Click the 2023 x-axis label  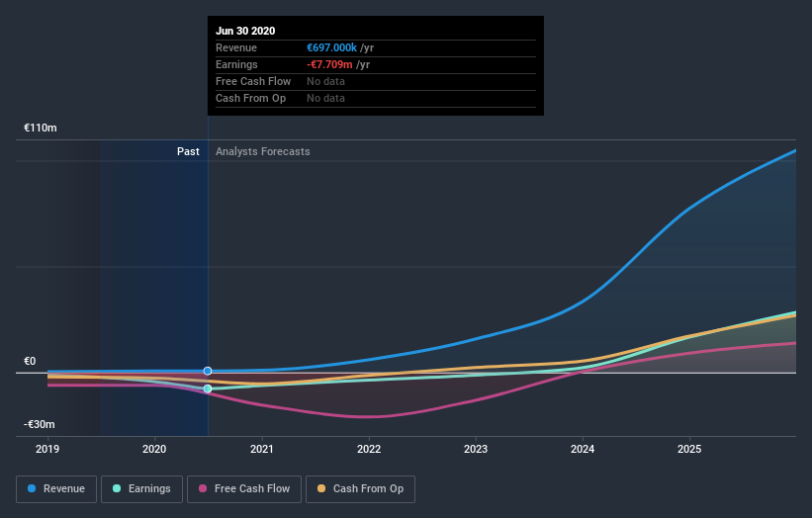[476, 449]
